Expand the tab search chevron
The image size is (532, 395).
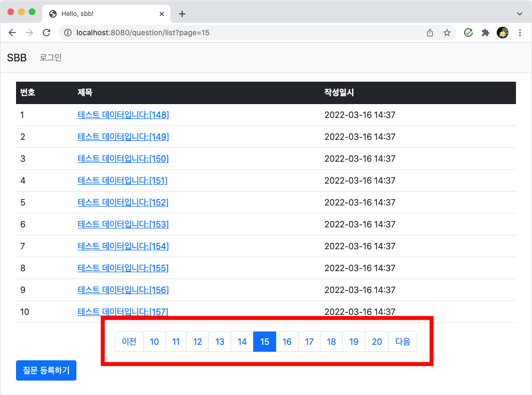click(519, 14)
